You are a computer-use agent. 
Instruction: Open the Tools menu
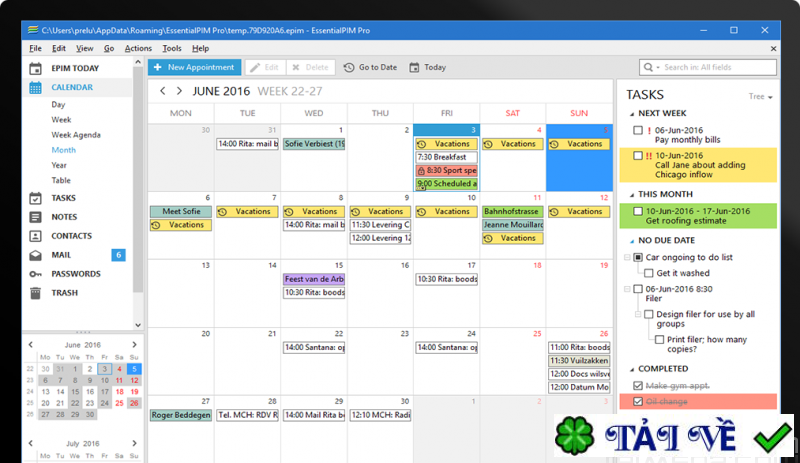click(x=172, y=48)
